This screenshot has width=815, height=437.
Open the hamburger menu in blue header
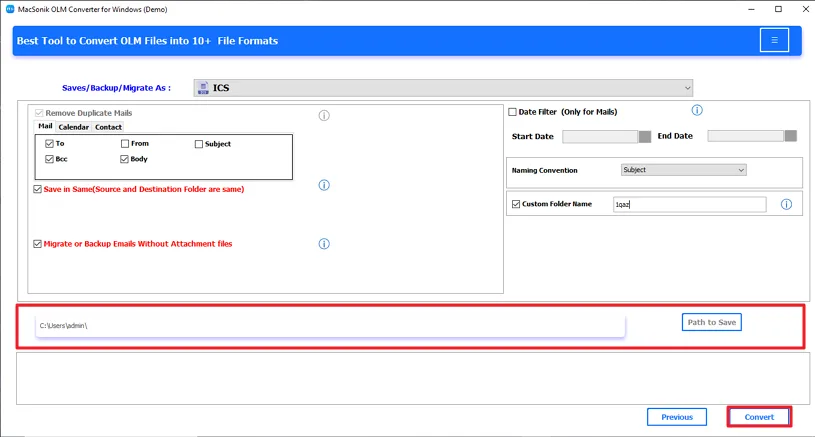pyautogui.click(x=774, y=40)
